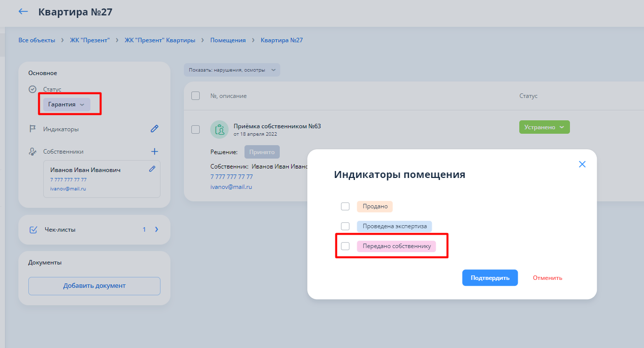Screen dimensions: 644x348
Task: Click the Приёмка собственником inspection icon
Action: [x=219, y=129]
